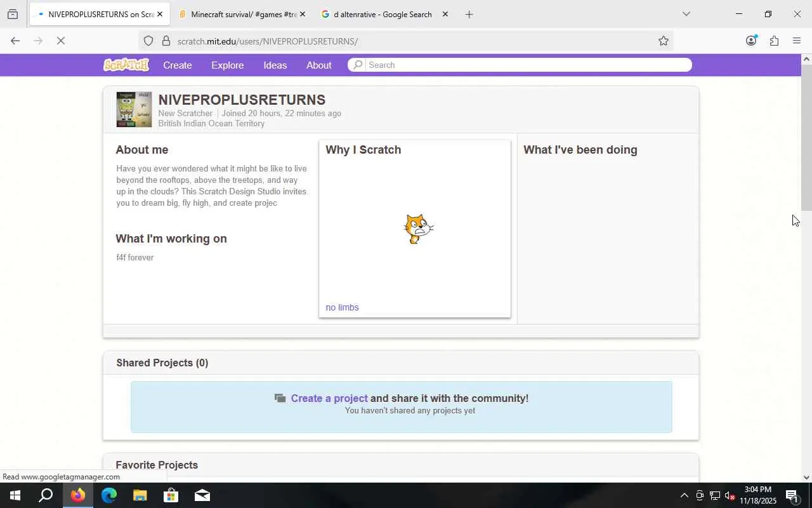Click the Scratch cat thumbnail under Why I Scratch

[x=418, y=229]
